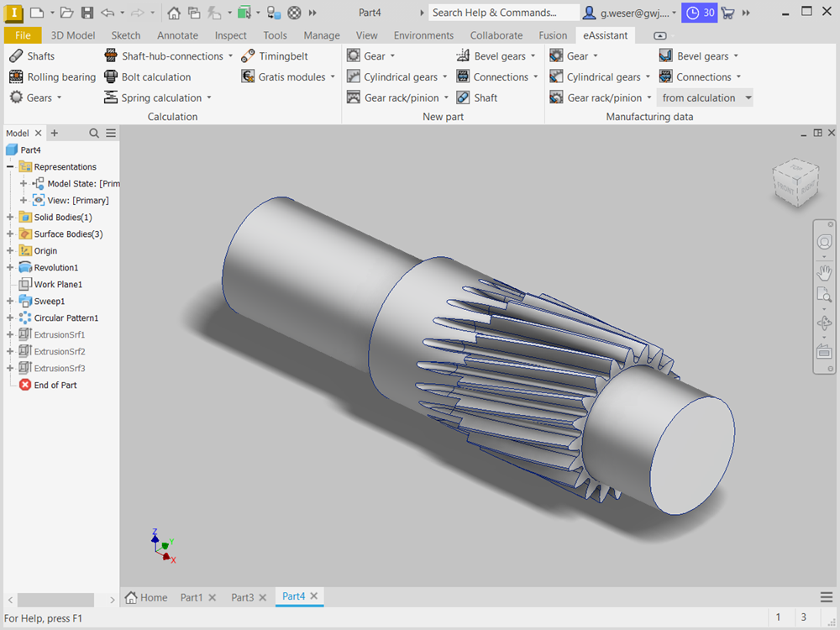
Task: Open Bolt calculation module
Action: 147,77
